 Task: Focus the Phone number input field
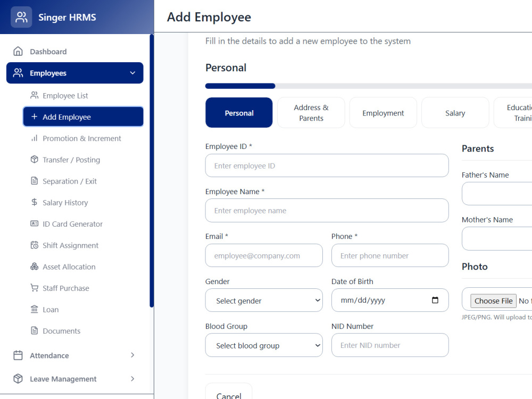[x=390, y=255]
